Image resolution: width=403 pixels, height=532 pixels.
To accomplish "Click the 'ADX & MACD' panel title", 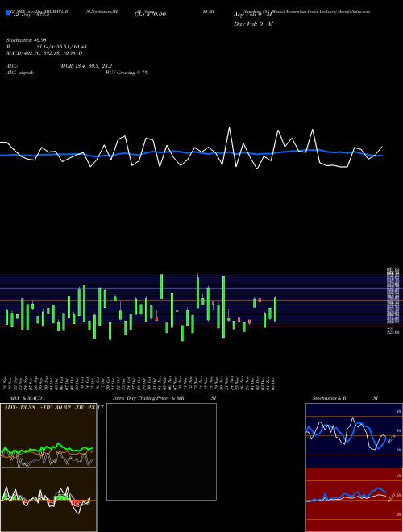I will [26, 398].
